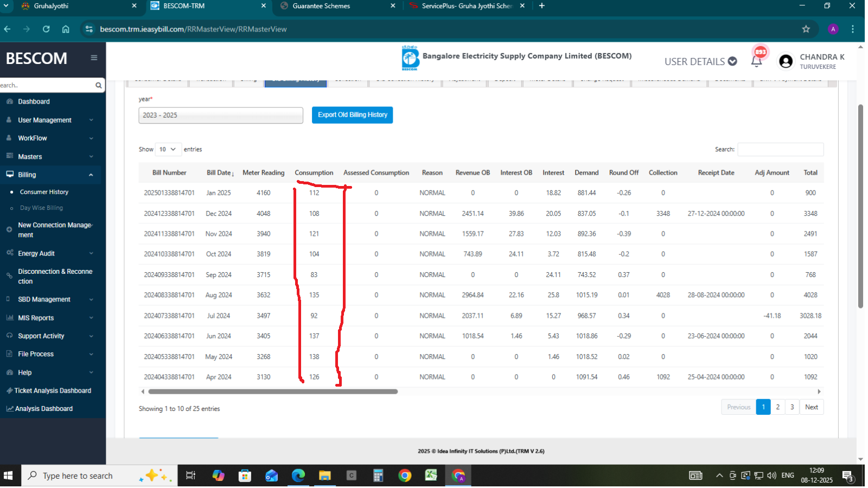The image size is (868, 488).
Task: Click the notification bell icon
Action: point(756,61)
